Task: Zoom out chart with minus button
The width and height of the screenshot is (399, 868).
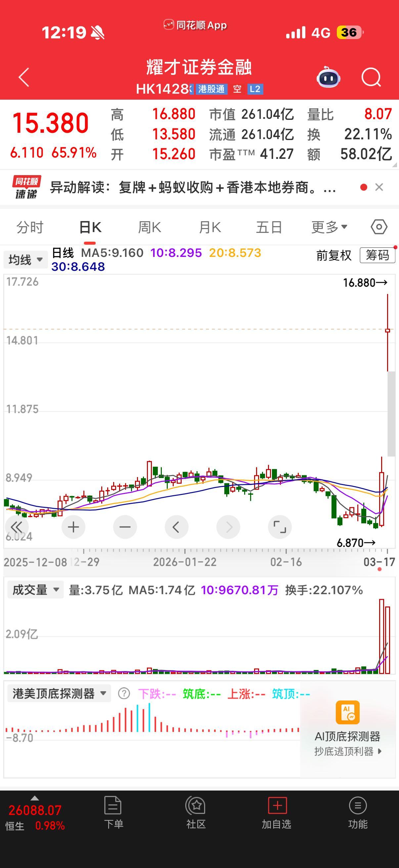Action: pyautogui.click(x=125, y=527)
